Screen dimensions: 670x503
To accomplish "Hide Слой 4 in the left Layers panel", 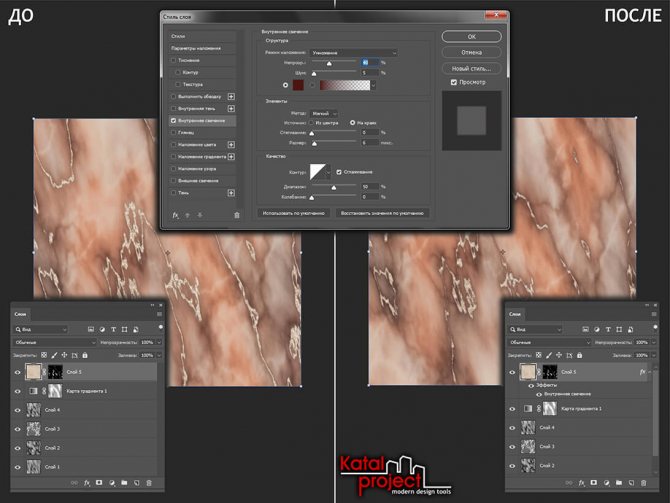I will point(17,410).
